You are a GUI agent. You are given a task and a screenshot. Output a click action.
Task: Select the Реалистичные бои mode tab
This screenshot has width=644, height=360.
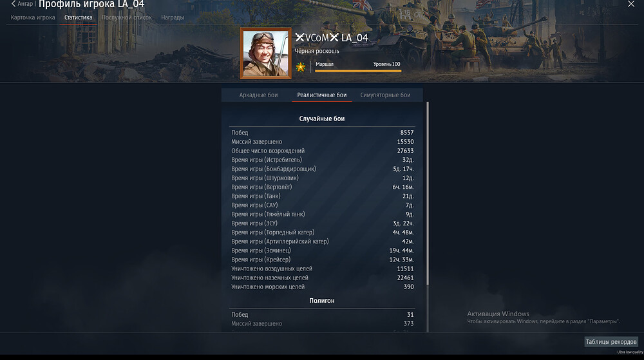coord(321,95)
